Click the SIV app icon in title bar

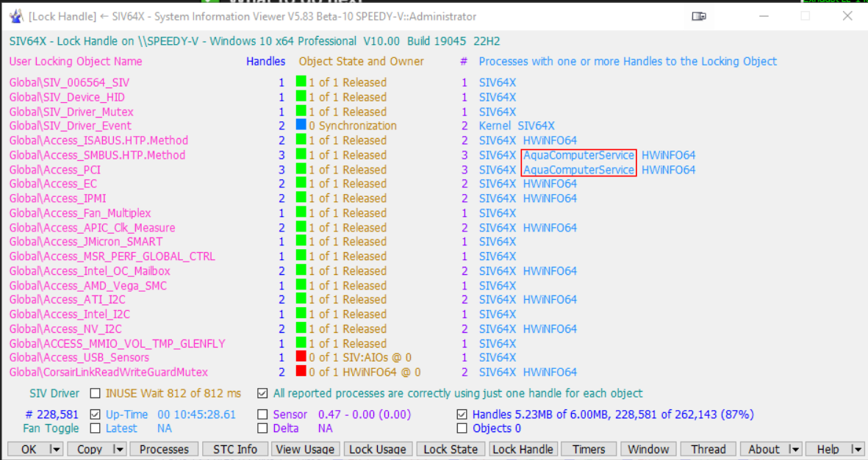click(x=16, y=17)
